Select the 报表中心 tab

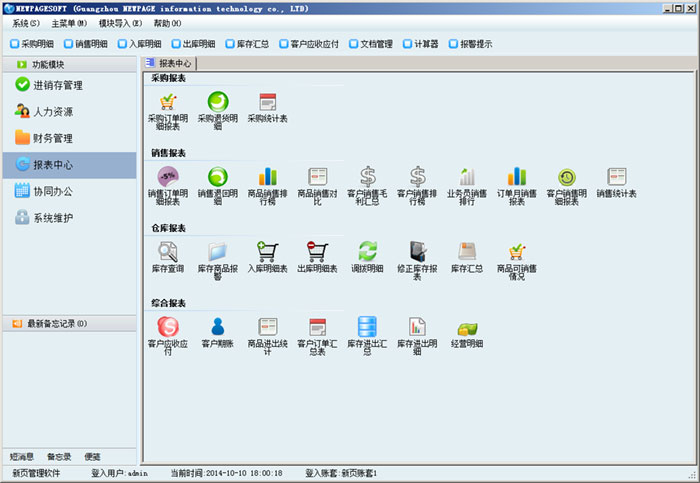(x=169, y=63)
